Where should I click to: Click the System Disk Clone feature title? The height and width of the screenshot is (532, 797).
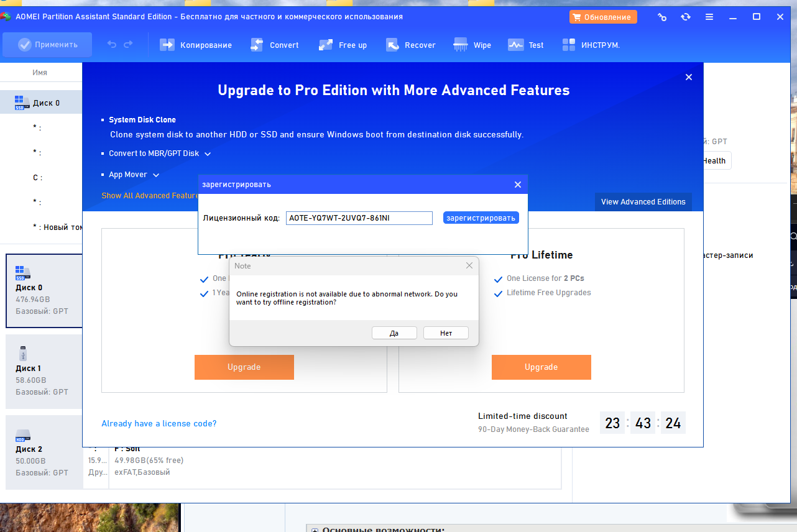tap(142, 120)
